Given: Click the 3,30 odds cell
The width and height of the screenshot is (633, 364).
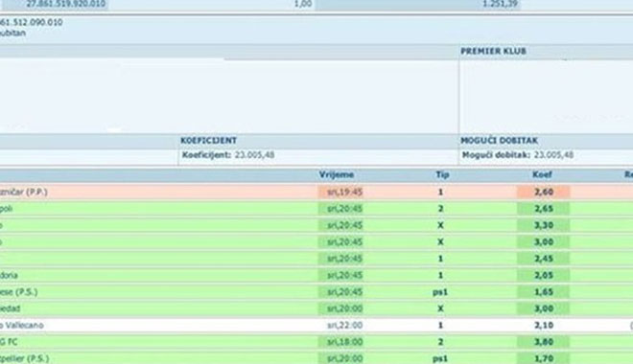Looking at the screenshot, I should pyautogui.click(x=544, y=225).
